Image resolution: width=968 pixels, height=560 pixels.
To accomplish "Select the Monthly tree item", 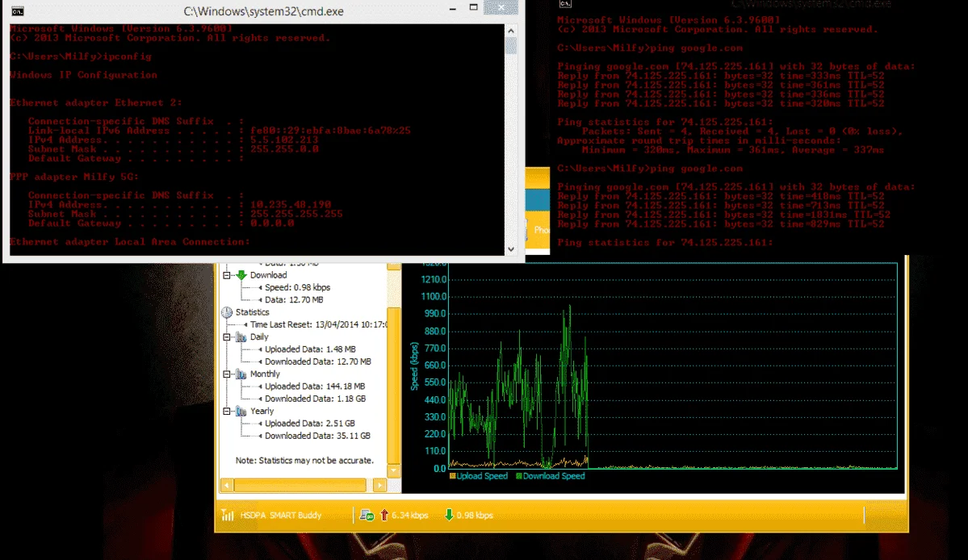I will pyautogui.click(x=265, y=374).
